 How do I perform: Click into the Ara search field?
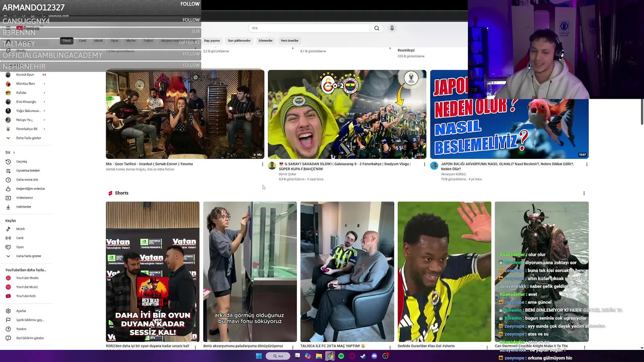click(x=309, y=28)
